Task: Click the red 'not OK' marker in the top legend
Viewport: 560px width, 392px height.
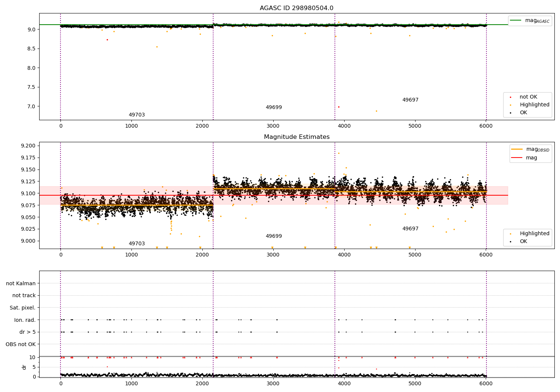Action: pos(510,97)
